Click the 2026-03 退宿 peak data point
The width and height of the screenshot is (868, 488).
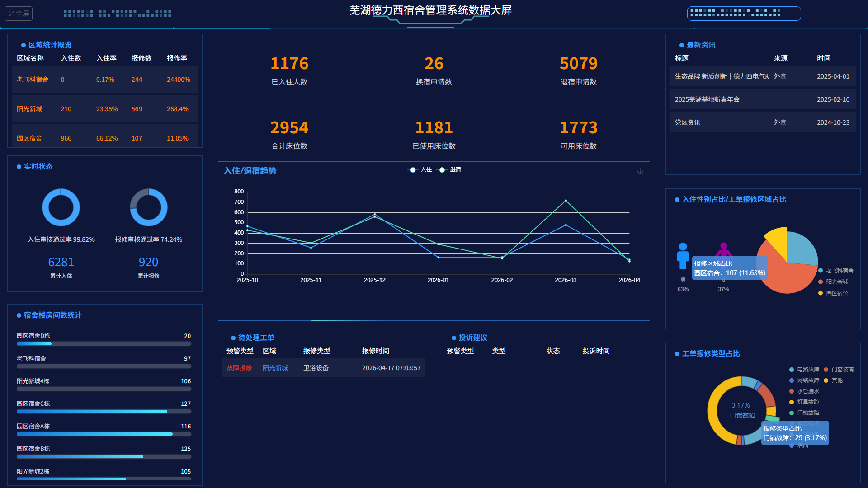pyautogui.click(x=566, y=201)
